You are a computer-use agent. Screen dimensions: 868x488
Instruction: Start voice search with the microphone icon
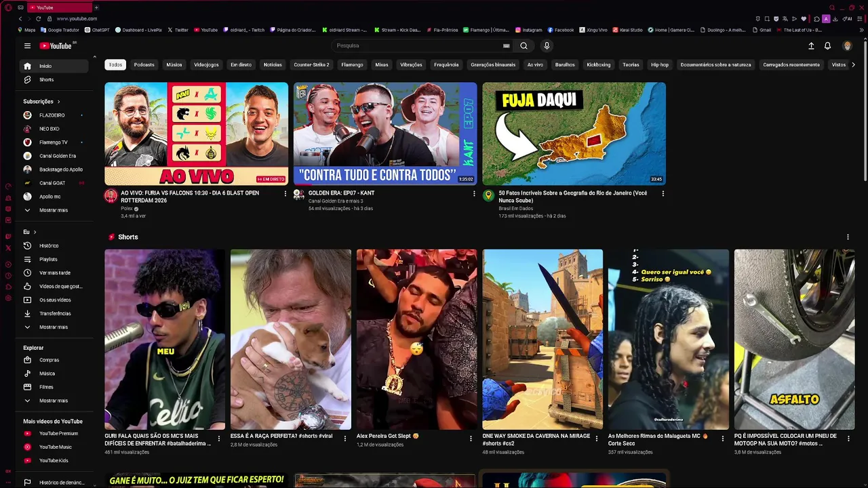click(547, 45)
